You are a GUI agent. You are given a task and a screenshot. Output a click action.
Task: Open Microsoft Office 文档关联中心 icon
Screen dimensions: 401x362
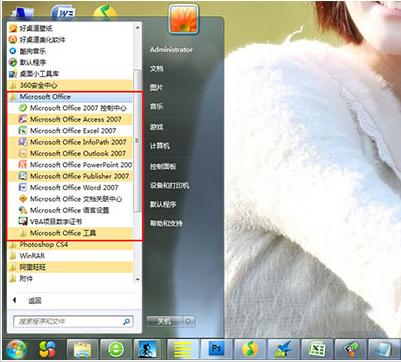click(23, 199)
